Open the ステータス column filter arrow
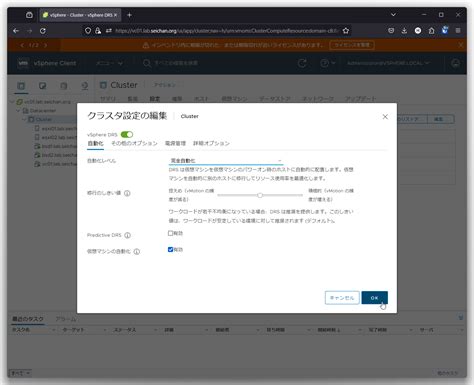 tap(155, 330)
